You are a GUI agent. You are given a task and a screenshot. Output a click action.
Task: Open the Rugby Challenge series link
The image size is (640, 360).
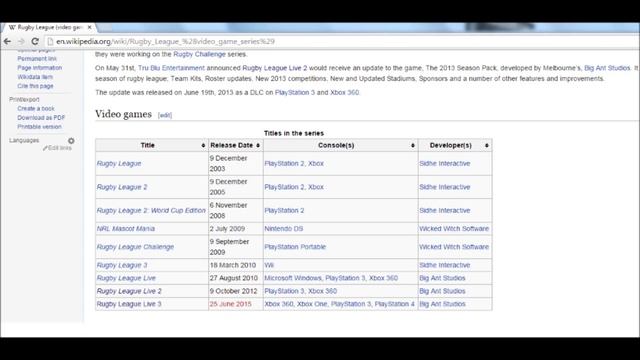point(199,54)
